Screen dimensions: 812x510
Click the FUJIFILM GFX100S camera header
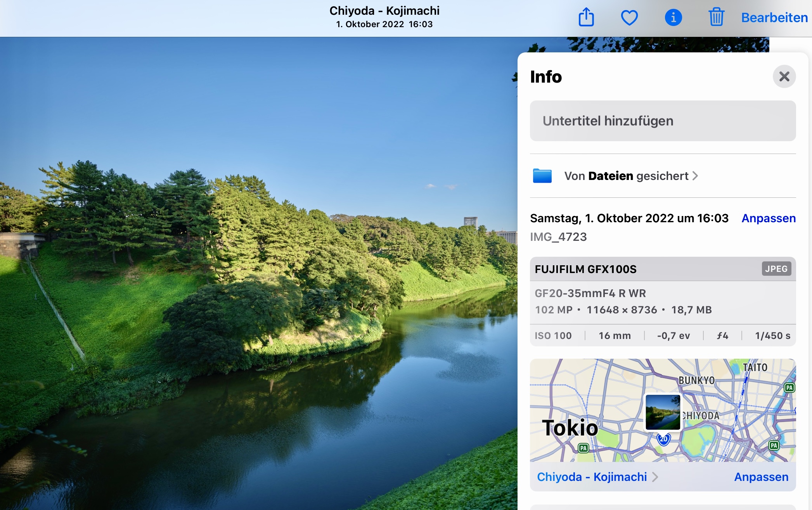tap(585, 269)
